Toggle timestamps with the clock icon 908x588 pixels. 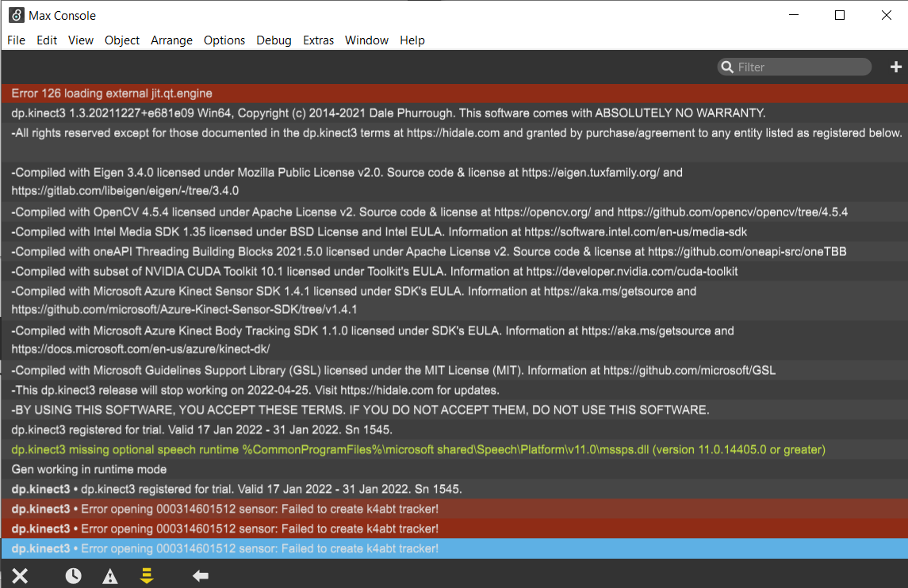(x=74, y=576)
